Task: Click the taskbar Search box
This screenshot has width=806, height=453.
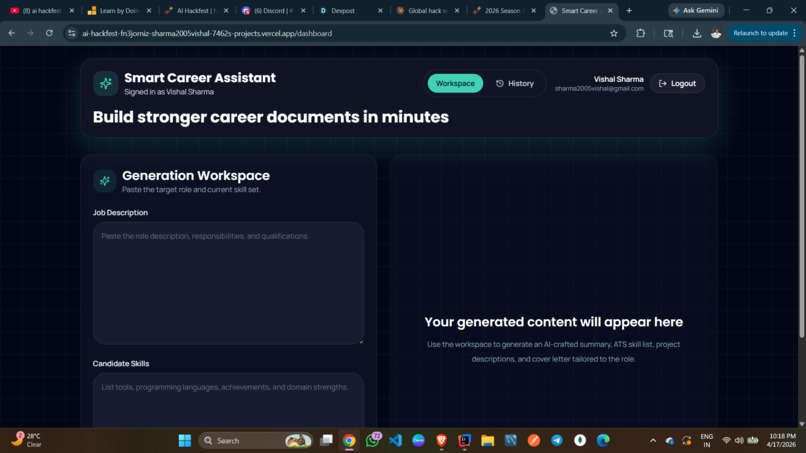Action: tap(255, 441)
